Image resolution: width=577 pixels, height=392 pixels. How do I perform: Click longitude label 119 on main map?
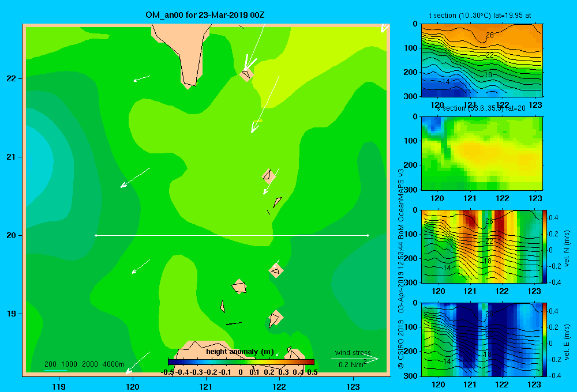tap(59, 387)
